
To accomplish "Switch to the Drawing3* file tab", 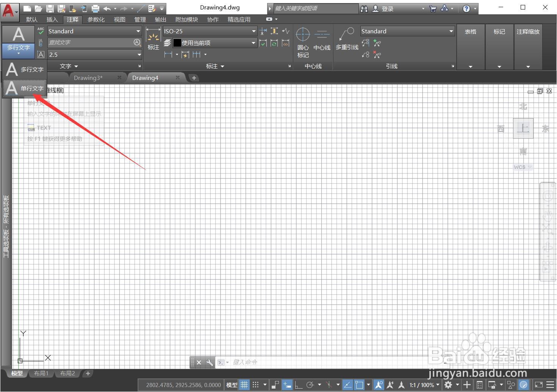I will (x=88, y=78).
